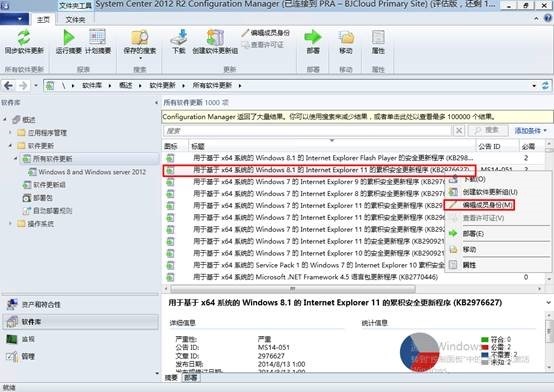Click into the 搜索 search field
The height and width of the screenshot is (392, 554).
click(307, 131)
